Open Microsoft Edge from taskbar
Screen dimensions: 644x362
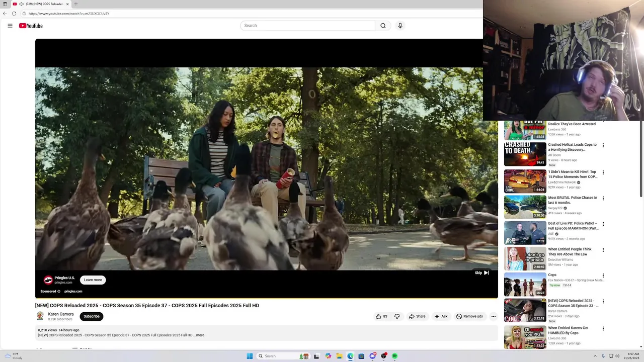[351, 356]
